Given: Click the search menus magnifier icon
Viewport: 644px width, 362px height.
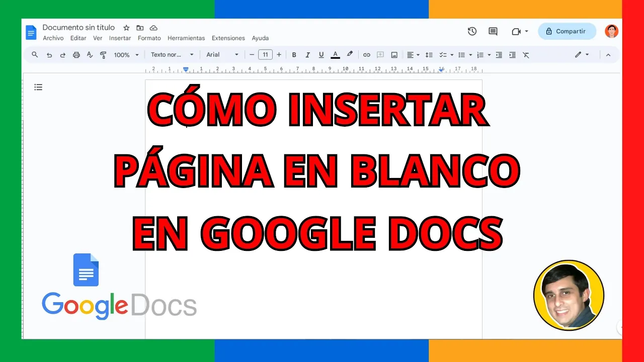Looking at the screenshot, I should point(35,55).
